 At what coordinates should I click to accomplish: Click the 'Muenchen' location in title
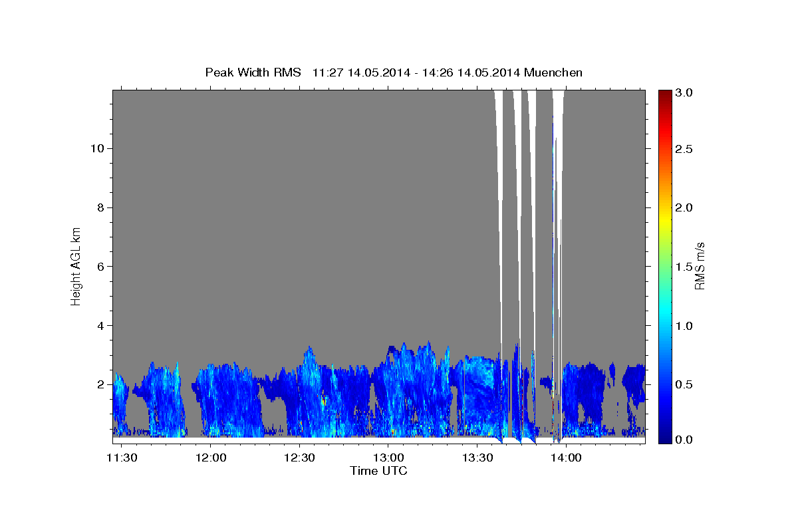553,72
